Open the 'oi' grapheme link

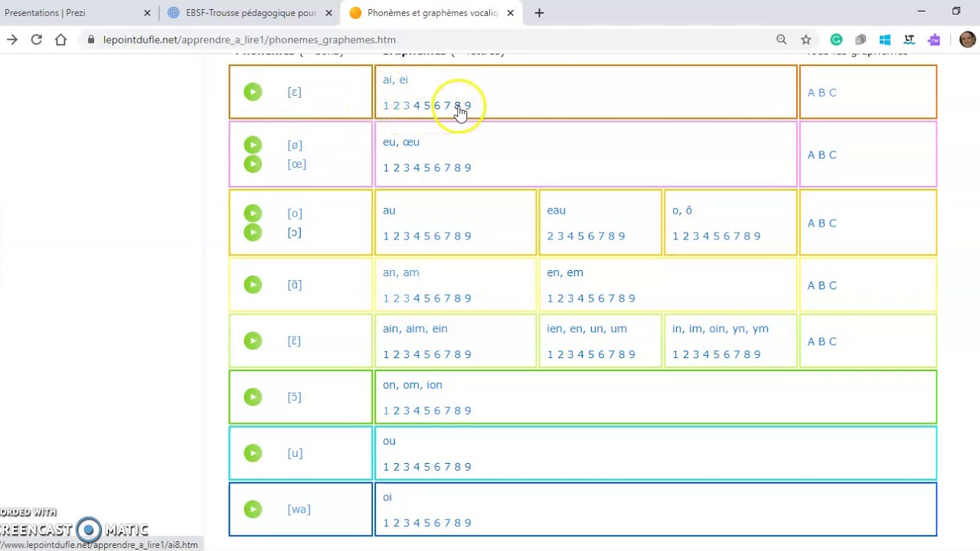point(387,497)
